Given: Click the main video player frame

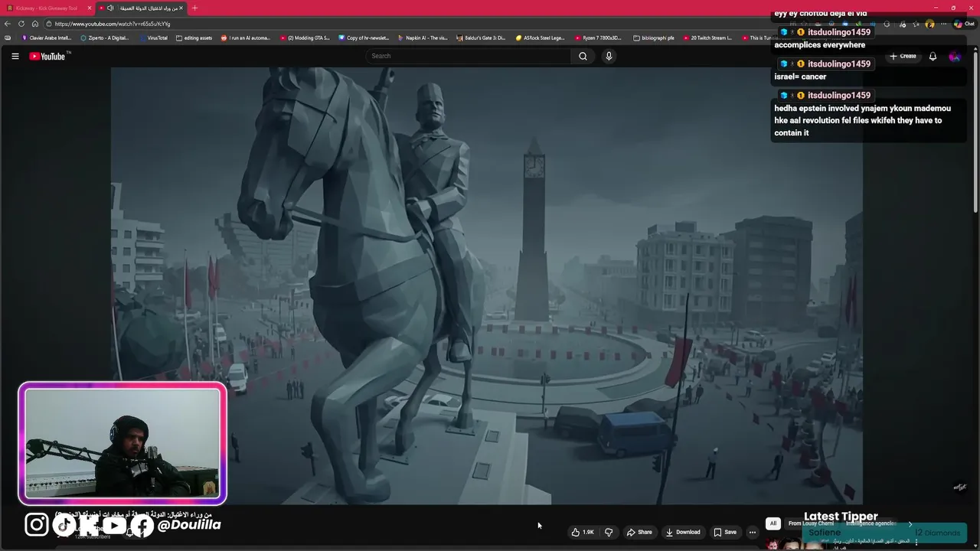Looking at the screenshot, I should click(486, 285).
